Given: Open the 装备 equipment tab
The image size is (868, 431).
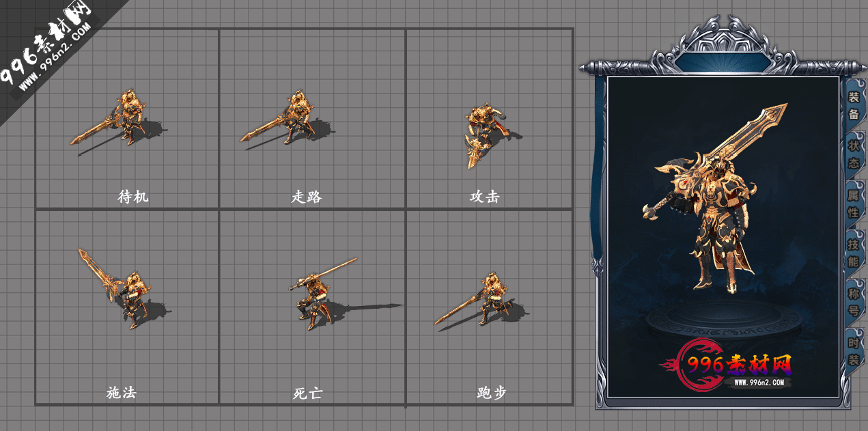Looking at the screenshot, I should pyautogui.click(x=854, y=105).
